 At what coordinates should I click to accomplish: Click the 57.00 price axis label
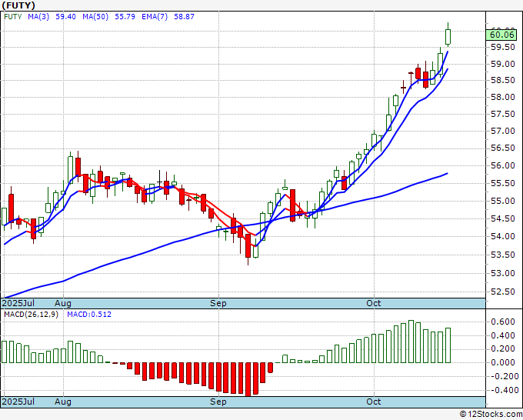click(503, 131)
